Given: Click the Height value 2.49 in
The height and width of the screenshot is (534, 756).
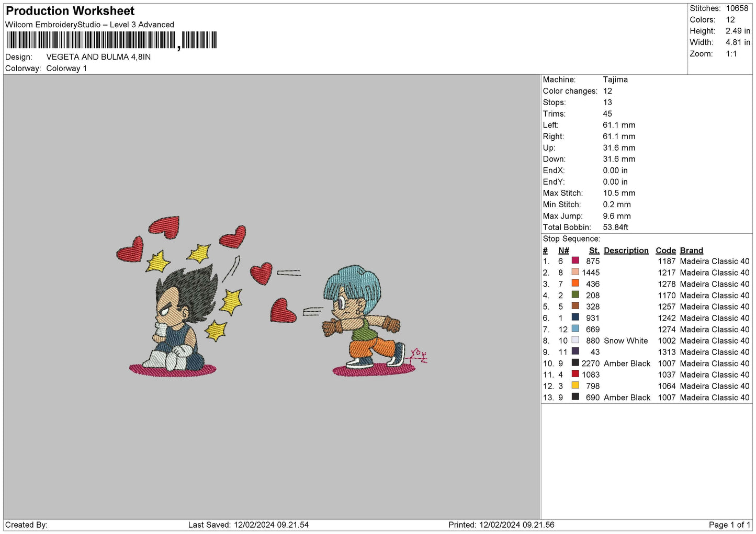Looking at the screenshot, I should tap(738, 31).
